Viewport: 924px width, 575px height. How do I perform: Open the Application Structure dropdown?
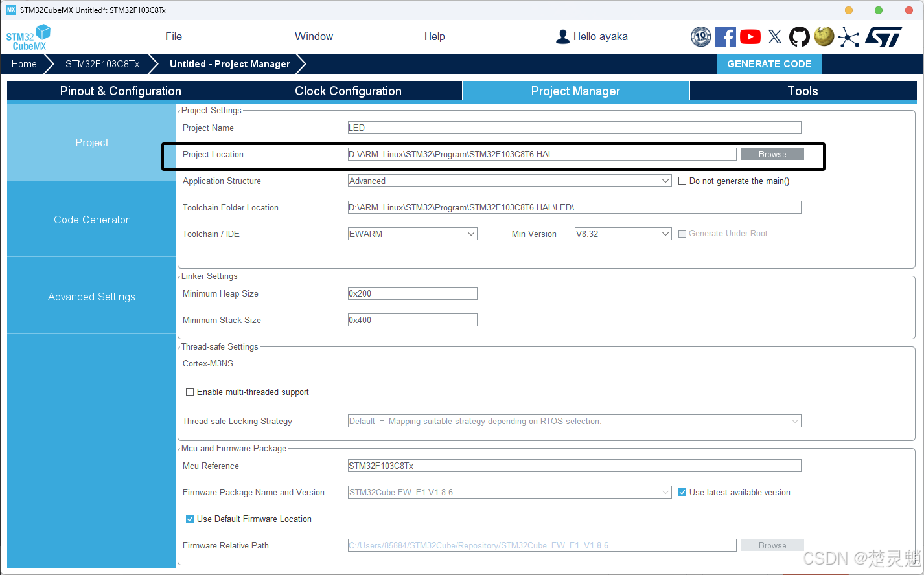pos(510,181)
